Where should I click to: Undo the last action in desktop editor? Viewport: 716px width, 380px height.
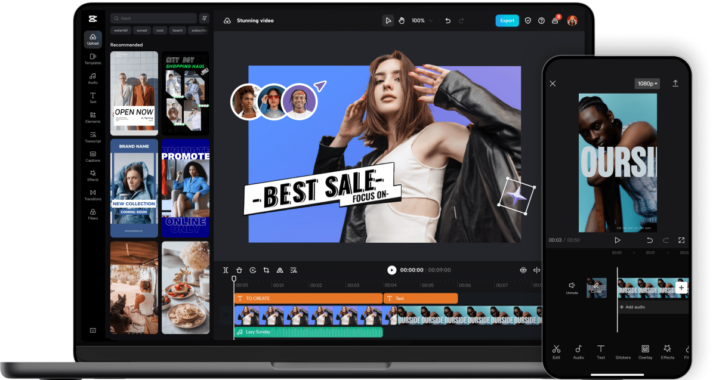[448, 21]
